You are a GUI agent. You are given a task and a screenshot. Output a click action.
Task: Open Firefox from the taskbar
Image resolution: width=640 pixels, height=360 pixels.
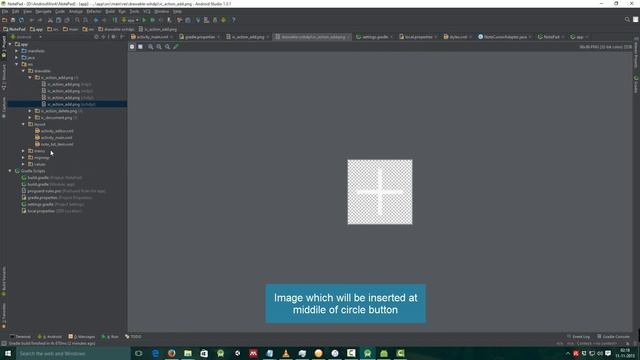[171, 353]
